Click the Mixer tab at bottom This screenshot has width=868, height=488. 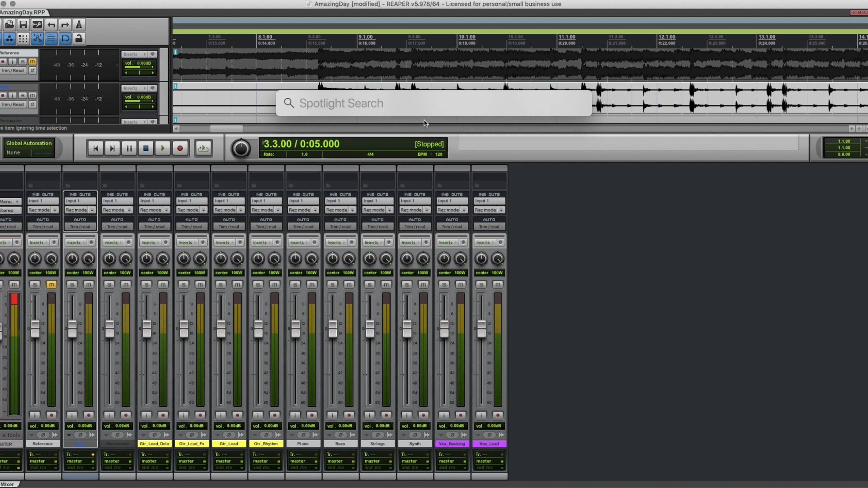pos(7,484)
